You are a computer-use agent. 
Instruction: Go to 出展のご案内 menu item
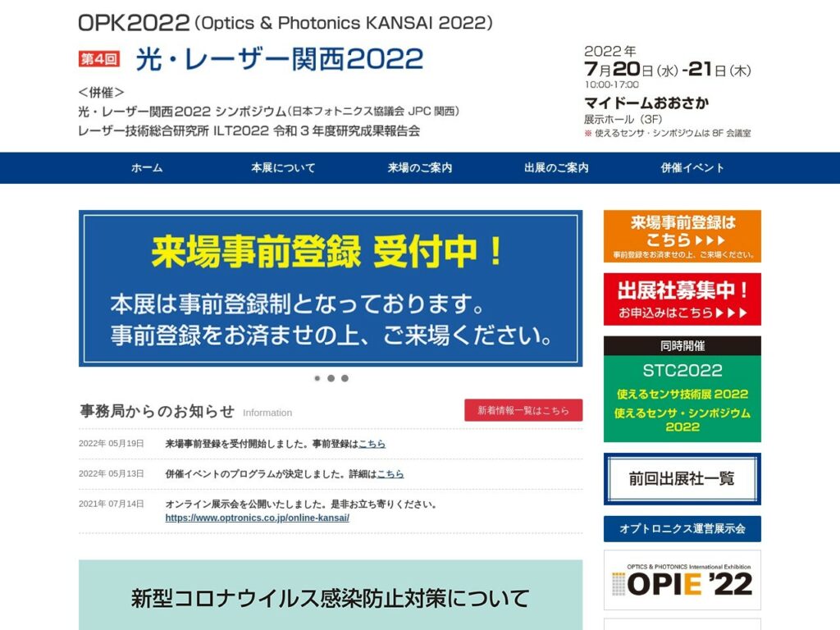click(556, 167)
